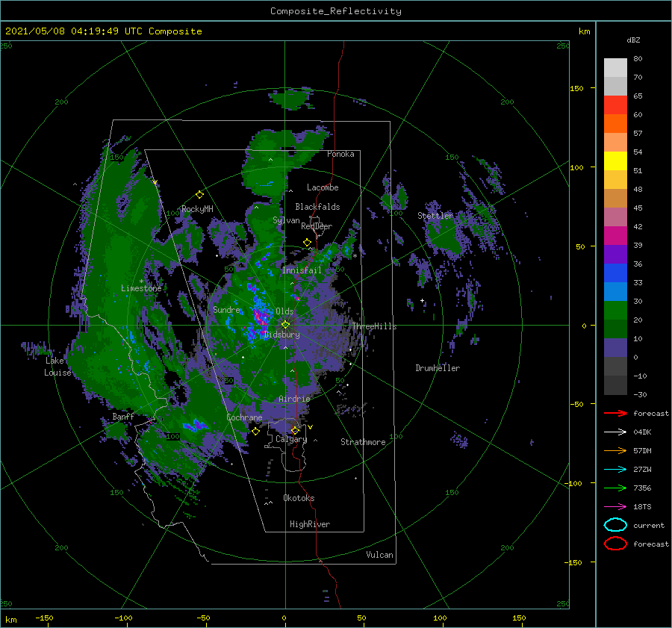This screenshot has width=672, height=628.
Task: Click the green 7356 arrow legend icon
Action: 615,488
